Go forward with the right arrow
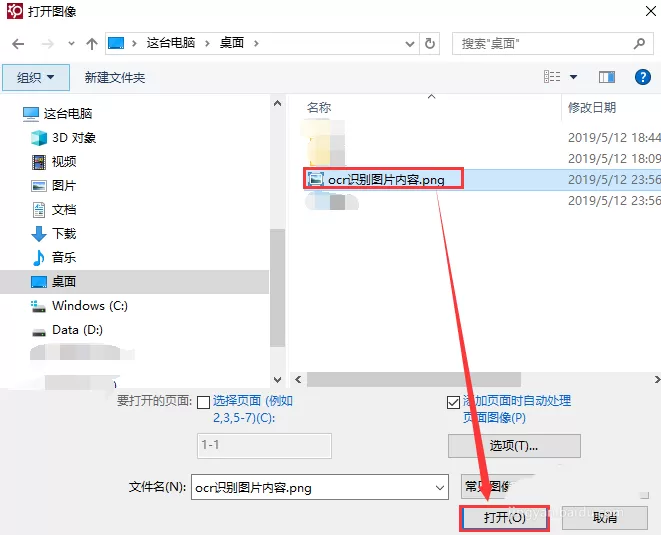 tap(48, 43)
